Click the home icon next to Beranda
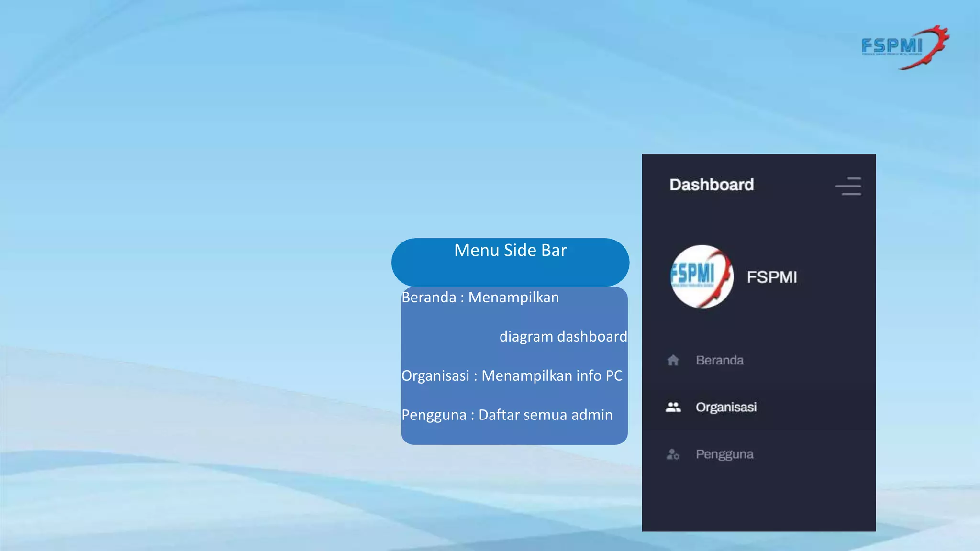980x551 pixels. (673, 360)
